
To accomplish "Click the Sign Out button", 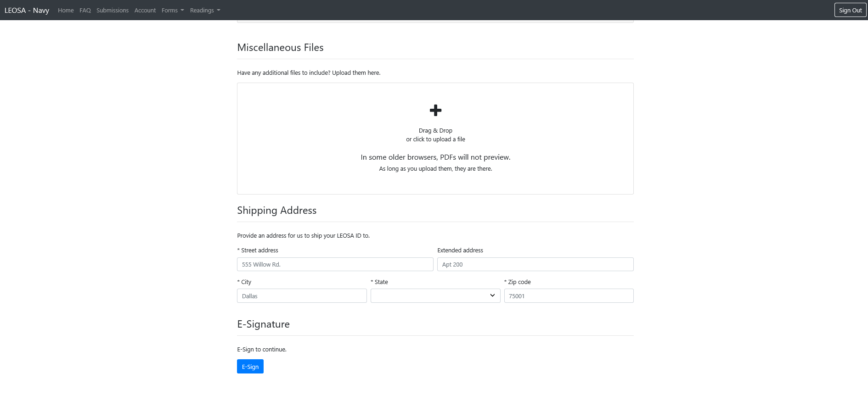I will (x=850, y=10).
